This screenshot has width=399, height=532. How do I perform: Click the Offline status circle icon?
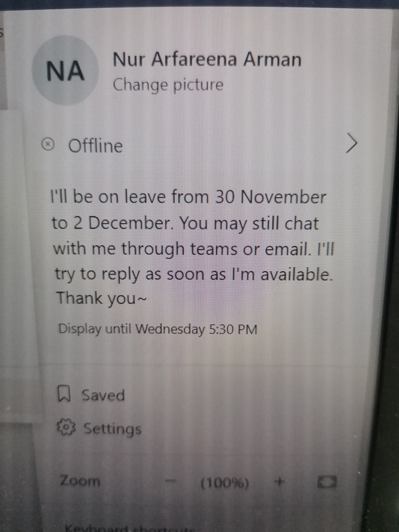(x=49, y=145)
